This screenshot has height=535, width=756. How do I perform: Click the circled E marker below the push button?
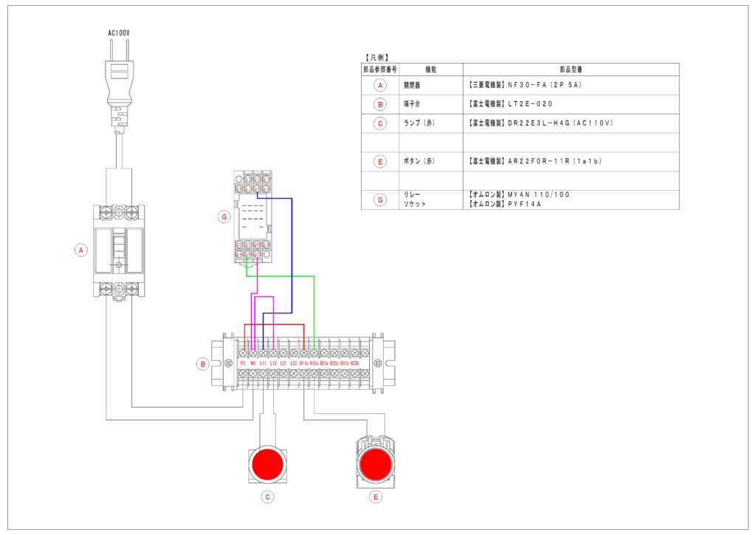(376, 497)
